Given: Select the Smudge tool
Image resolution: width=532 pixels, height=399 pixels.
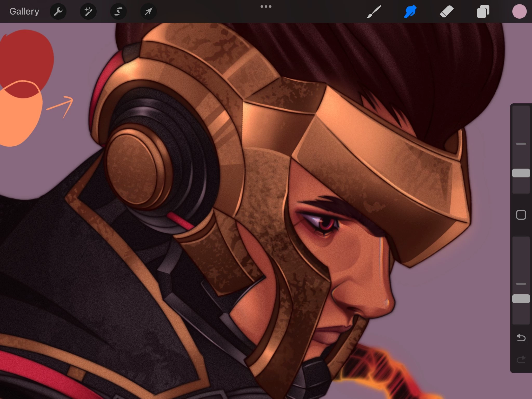Looking at the screenshot, I should click(x=410, y=11).
